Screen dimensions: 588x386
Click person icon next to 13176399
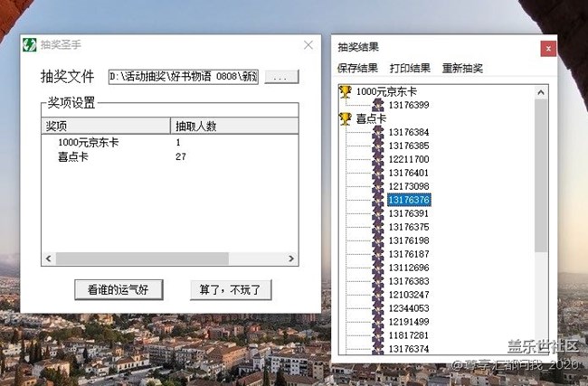(x=378, y=105)
